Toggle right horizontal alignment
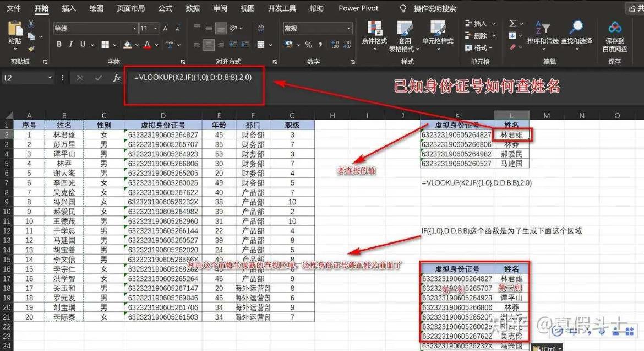 tap(221, 45)
